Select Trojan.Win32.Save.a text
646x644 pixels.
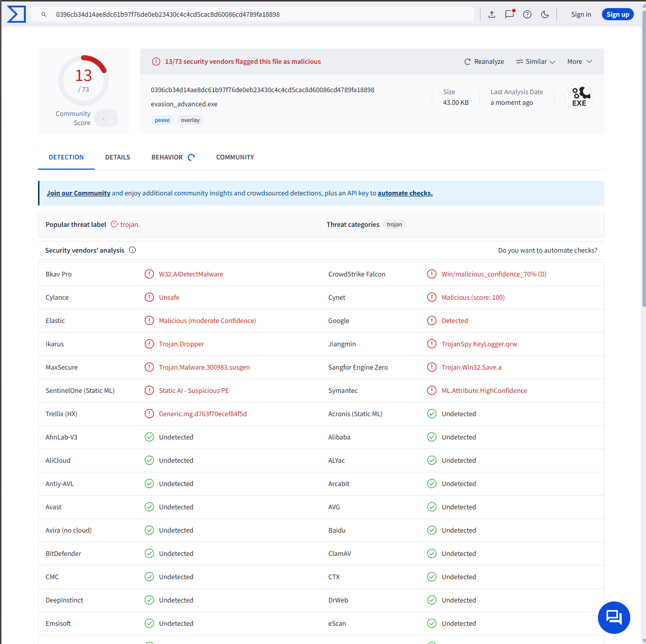tap(471, 367)
